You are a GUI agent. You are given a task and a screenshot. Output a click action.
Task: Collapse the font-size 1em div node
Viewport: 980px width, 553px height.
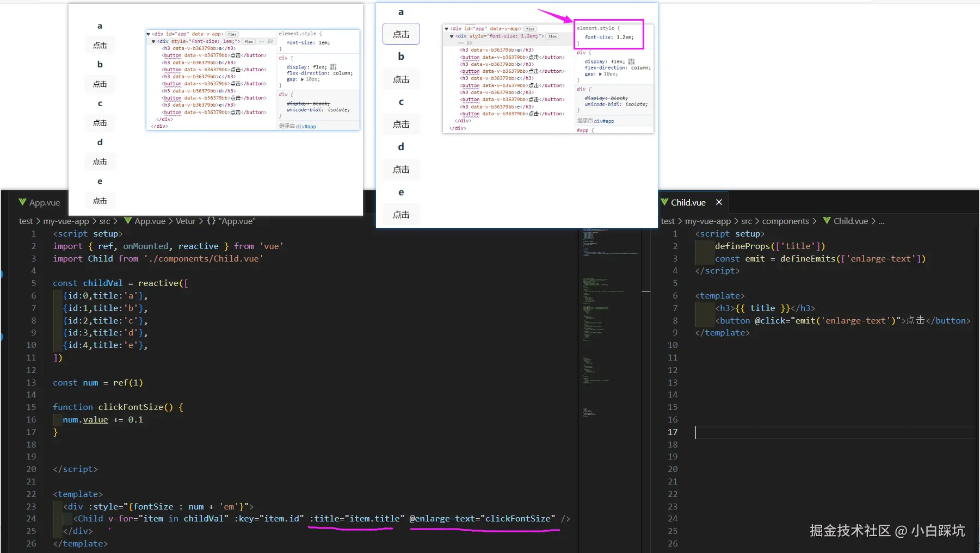(x=153, y=41)
